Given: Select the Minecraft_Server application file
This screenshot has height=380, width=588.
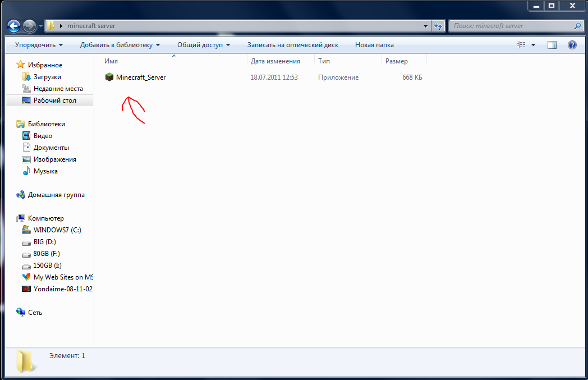Looking at the screenshot, I should (x=140, y=77).
